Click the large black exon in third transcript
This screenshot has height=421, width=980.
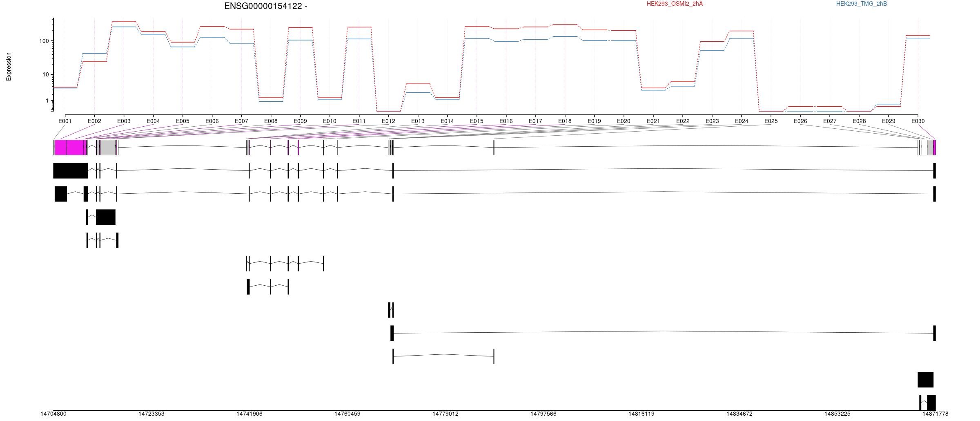(x=106, y=217)
